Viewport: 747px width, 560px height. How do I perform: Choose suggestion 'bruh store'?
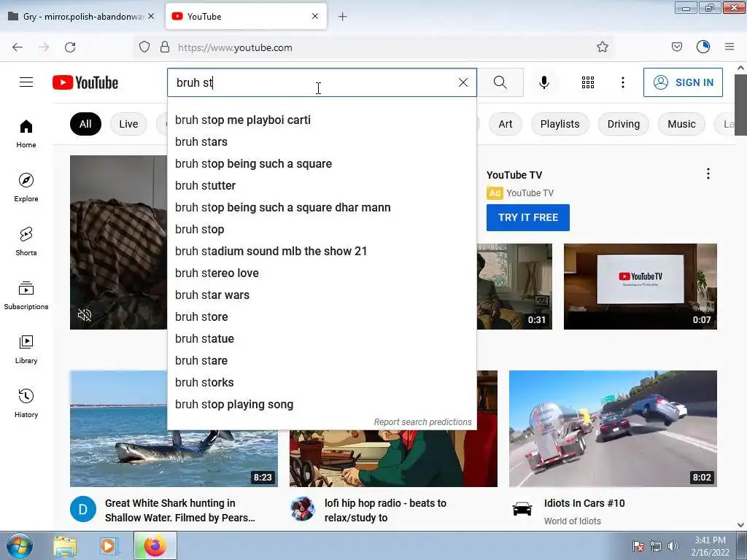(x=322, y=317)
